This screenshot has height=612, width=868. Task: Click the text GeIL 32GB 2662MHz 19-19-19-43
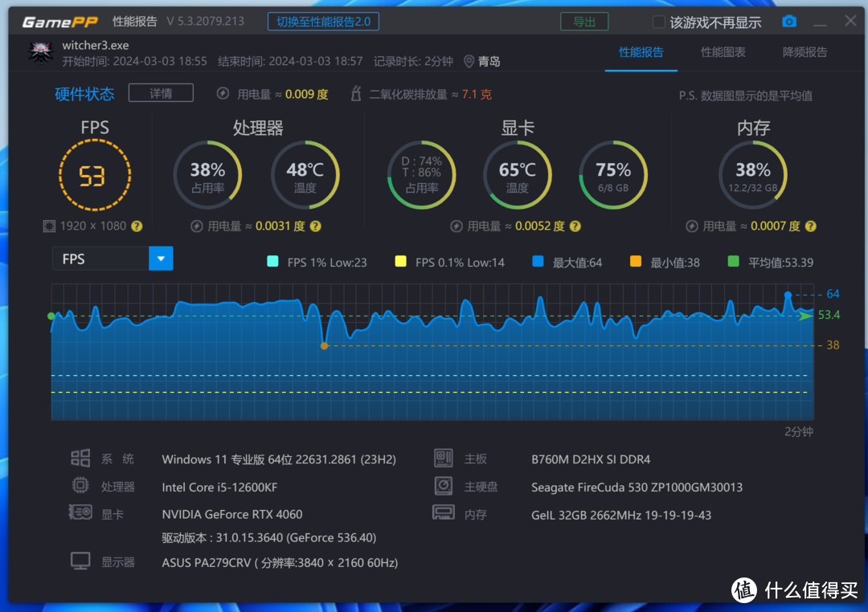pos(621,515)
